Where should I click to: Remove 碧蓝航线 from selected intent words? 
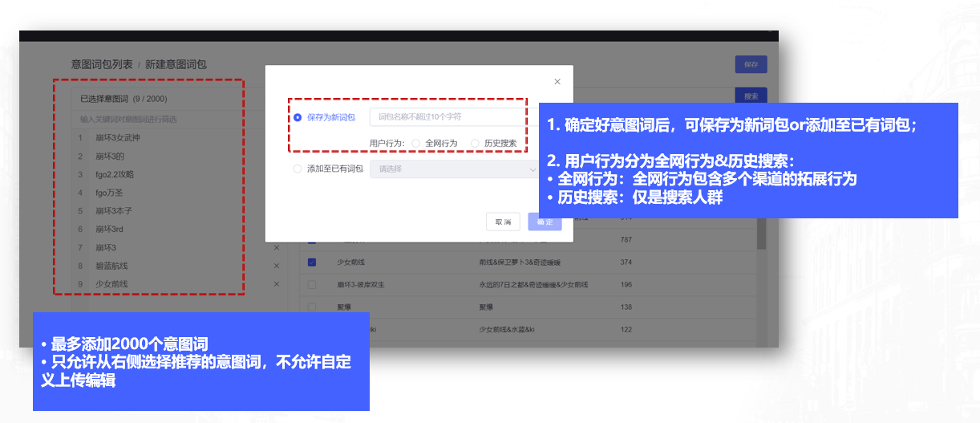(277, 266)
